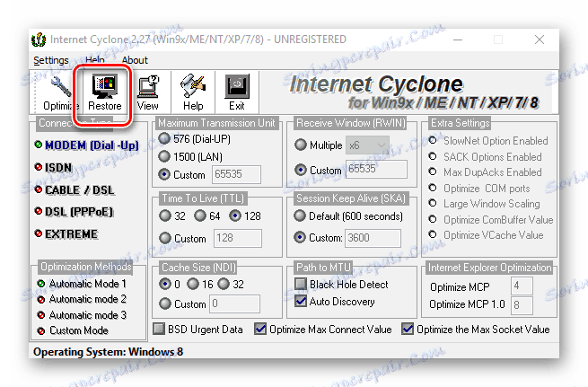Select CABLE / DSL connection type

coord(75,189)
